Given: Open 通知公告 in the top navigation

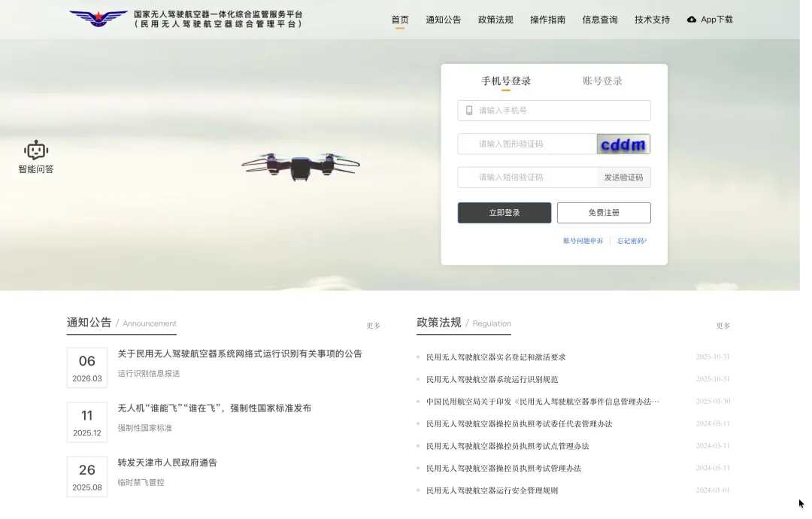Looking at the screenshot, I should click(444, 20).
